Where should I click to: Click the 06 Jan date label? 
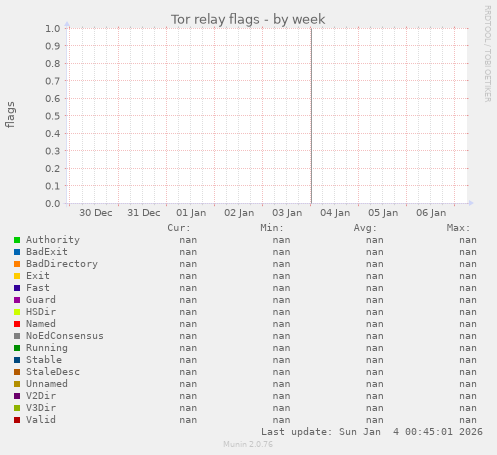tap(431, 213)
